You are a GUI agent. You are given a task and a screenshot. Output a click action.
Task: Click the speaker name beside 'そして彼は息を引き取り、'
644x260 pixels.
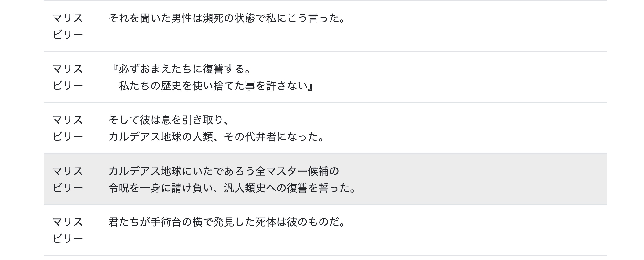67,128
